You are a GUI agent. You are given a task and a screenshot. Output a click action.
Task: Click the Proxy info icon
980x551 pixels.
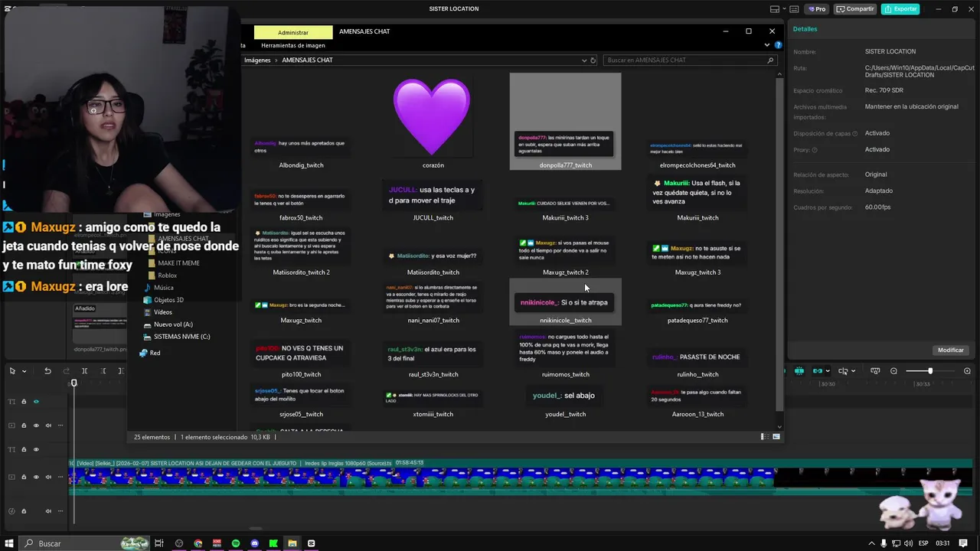click(815, 150)
